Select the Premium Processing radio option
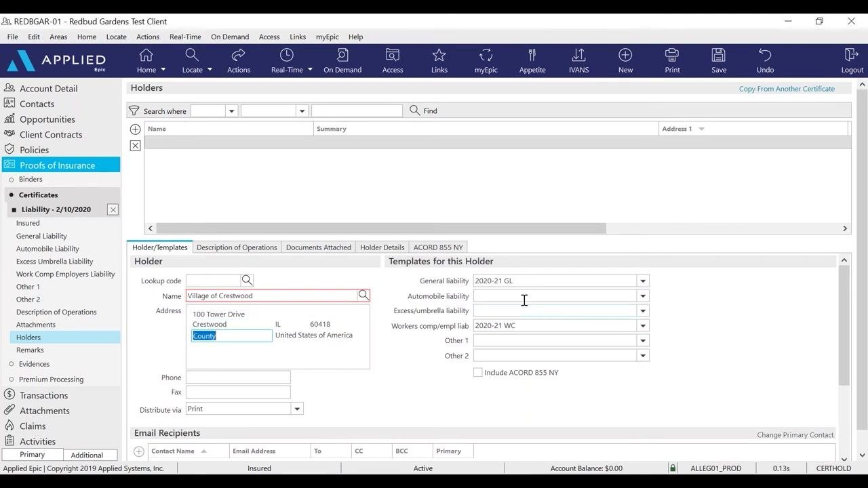Viewport: 868px width, 488px height. tap(12, 380)
